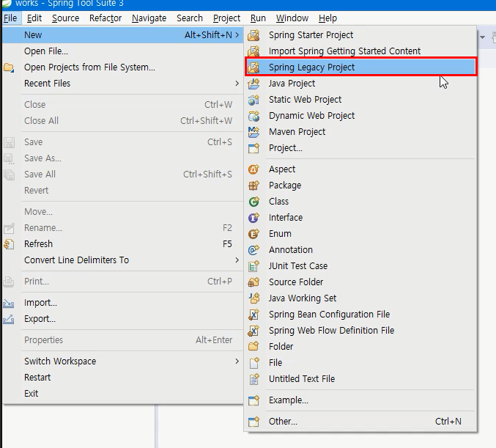Click the Export... icon in File menu

(x=9, y=319)
